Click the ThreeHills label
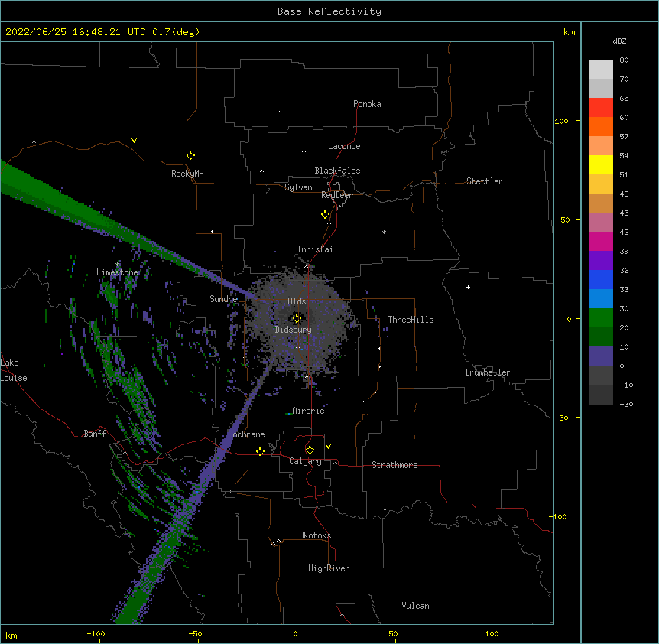This screenshot has height=644, width=659. pos(411,320)
